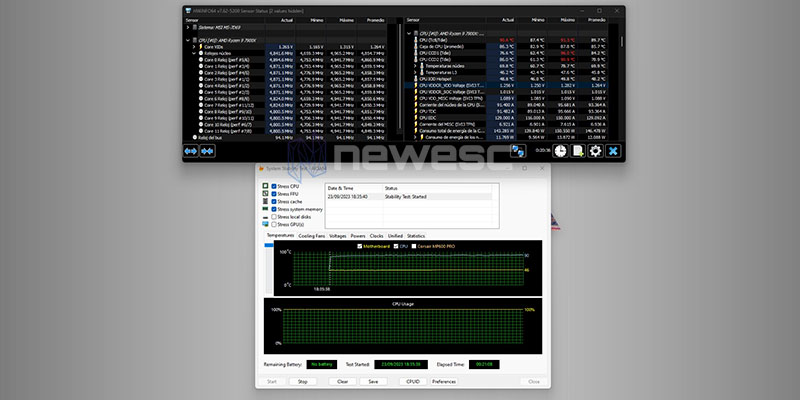Click the thermometer icon beside CPU CCD1 (Tdie)
Screen dimensions: 800x400
tap(416, 53)
